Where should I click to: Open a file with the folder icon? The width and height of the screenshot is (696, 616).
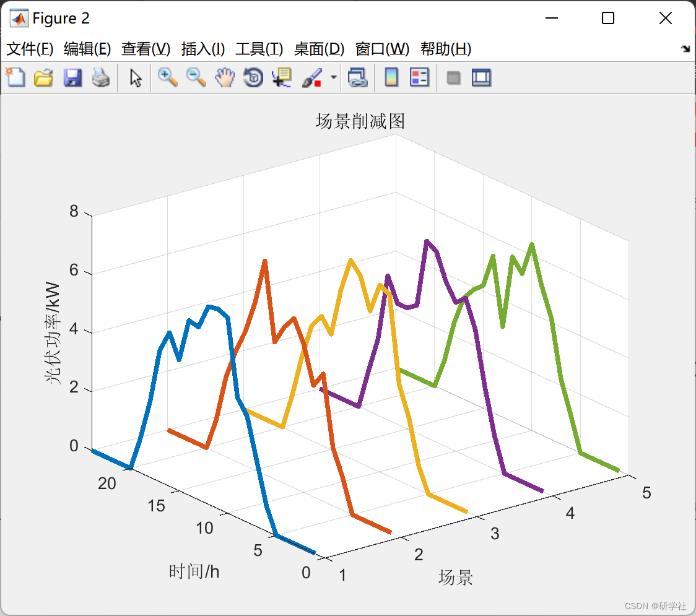[x=44, y=77]
